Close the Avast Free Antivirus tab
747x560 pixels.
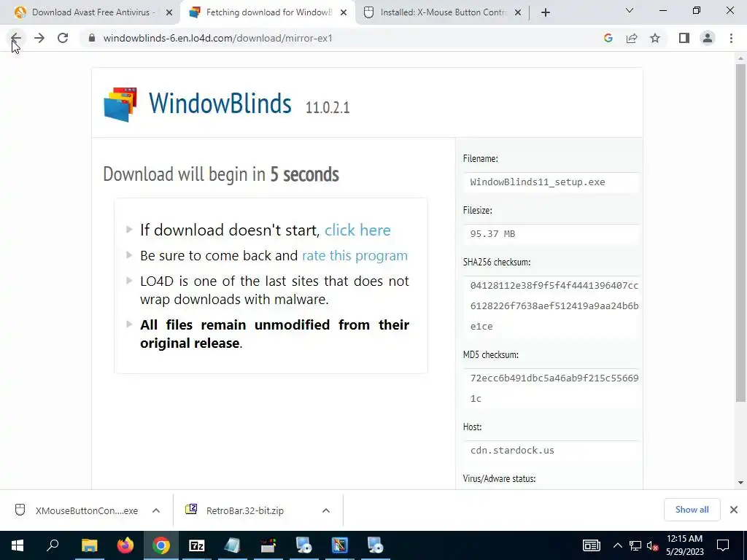[169, 12]
